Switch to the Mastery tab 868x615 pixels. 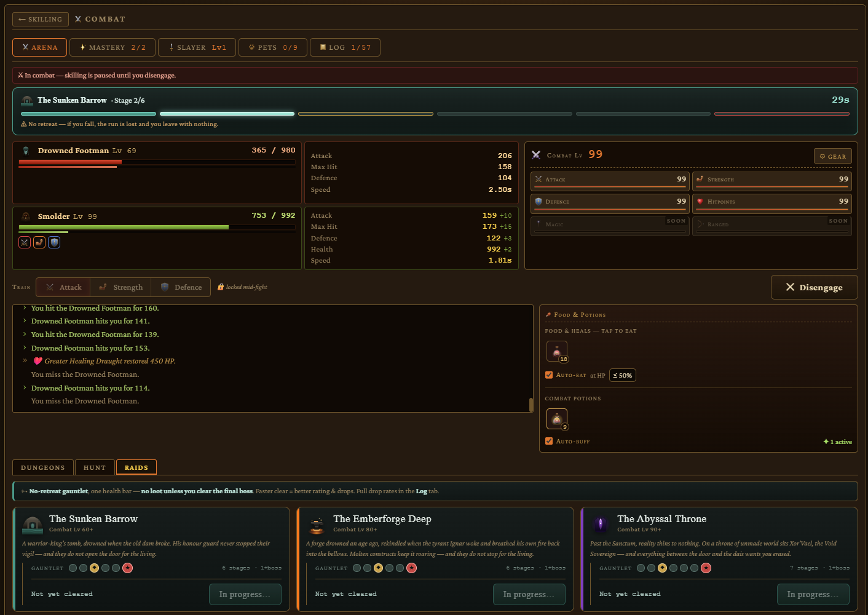coord(112,47)
